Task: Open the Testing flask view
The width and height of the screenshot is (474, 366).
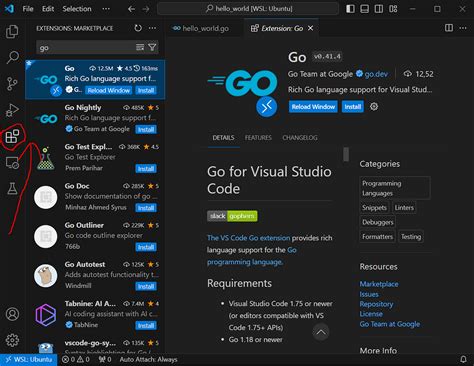Action: click(x=12, y=189)
